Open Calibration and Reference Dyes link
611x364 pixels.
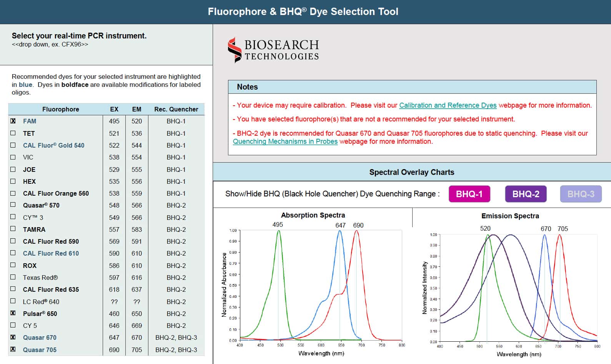coord(448,105)
